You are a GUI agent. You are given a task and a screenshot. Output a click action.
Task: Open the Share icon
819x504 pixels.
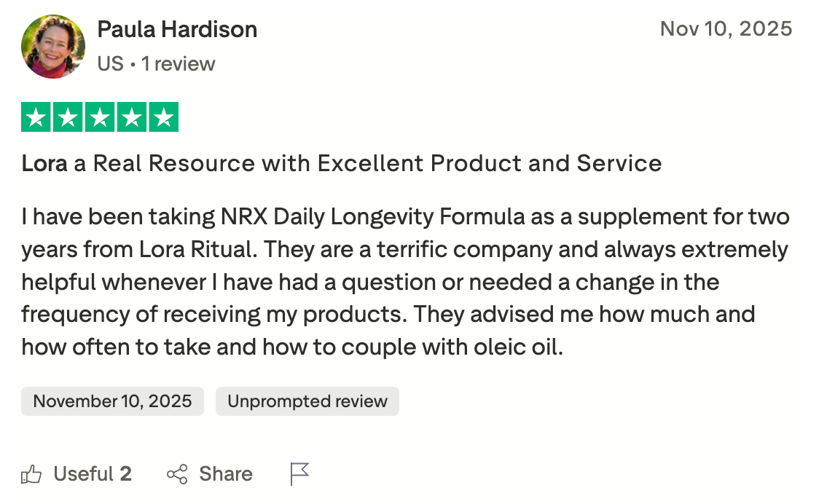(177, 473)
